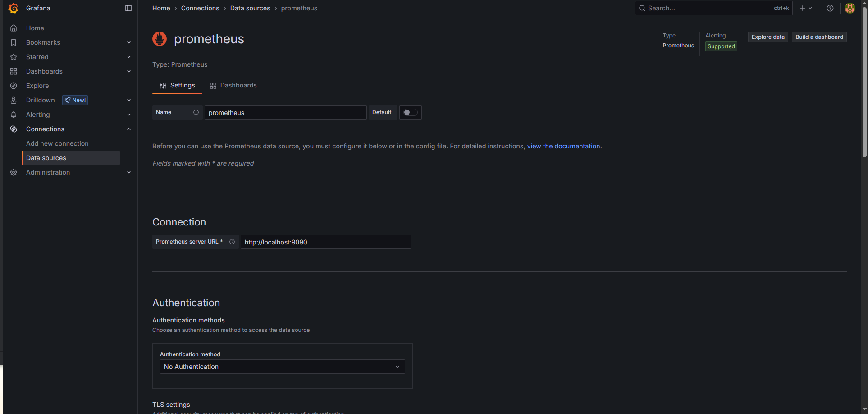868x414 pixels.
Task: Dock or undock the sidebar menu icon
Action: click(x=128, y=8)
